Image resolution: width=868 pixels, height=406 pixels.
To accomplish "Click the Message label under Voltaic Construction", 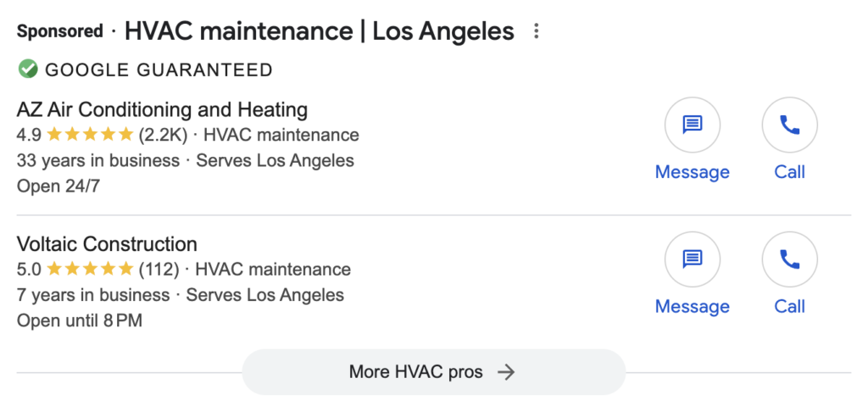I will pyautogui.click(x=692, y=306).
